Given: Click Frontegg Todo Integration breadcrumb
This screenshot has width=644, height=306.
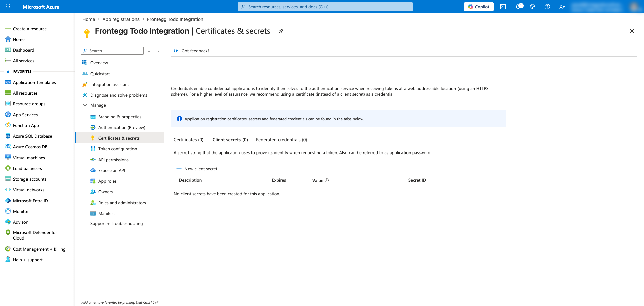Looking at the screenshot, I should tap(175, 19).
